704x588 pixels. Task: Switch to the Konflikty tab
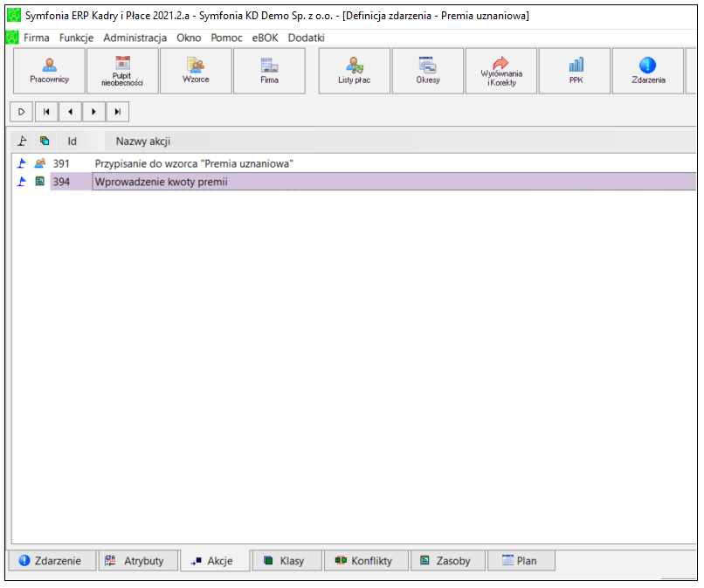[x=366, y=561]
